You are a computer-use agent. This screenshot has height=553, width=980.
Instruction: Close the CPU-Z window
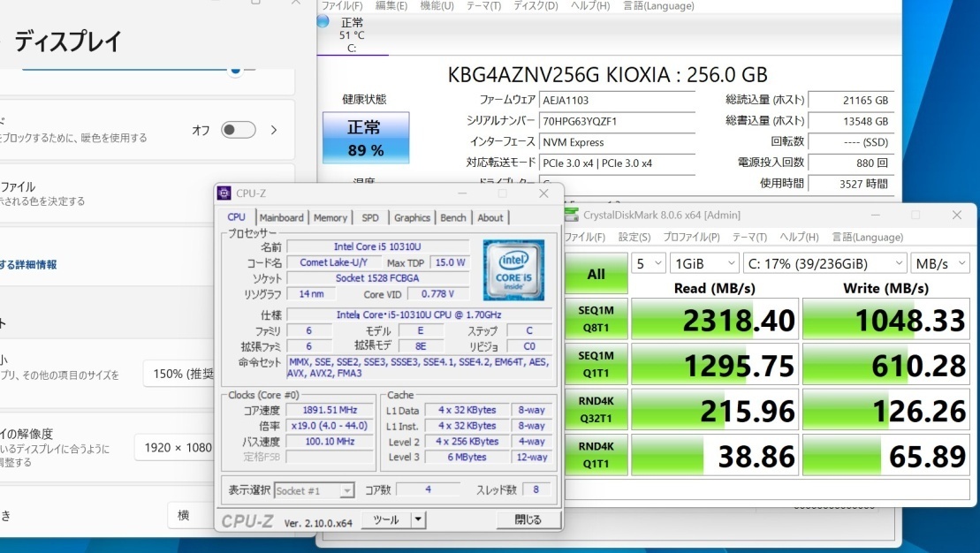pyautogui.click(x=543, y=193)
